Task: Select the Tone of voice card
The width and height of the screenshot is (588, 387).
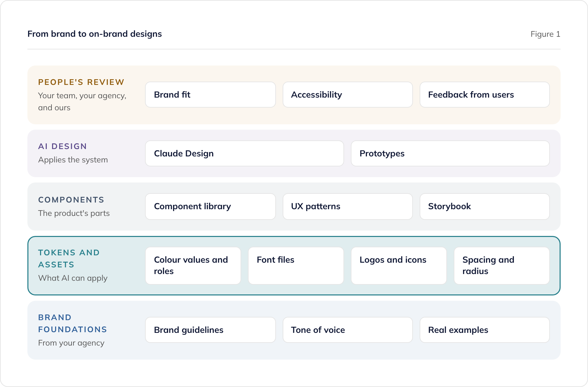Action: tap(347, 330)
